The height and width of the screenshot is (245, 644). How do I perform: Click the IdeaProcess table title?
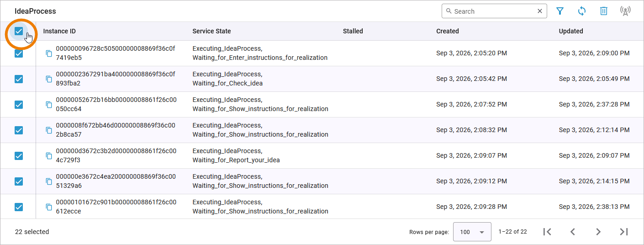click(x=35, y=11)
